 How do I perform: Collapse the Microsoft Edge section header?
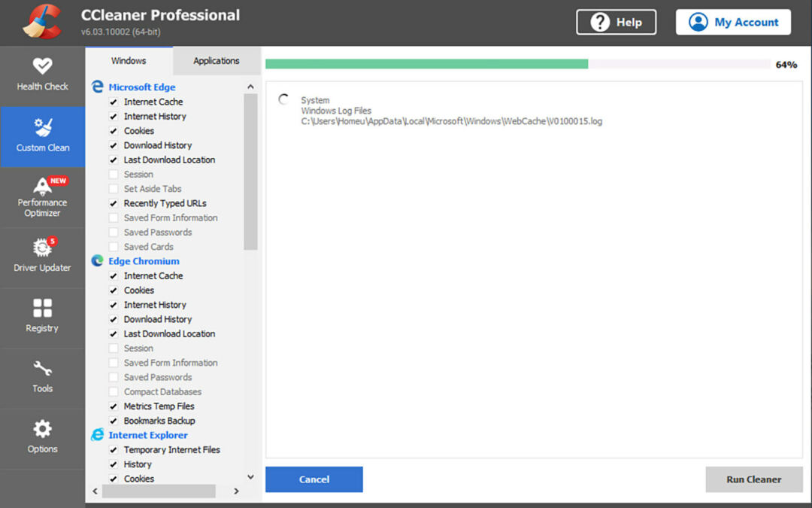[x=141, y=87]
